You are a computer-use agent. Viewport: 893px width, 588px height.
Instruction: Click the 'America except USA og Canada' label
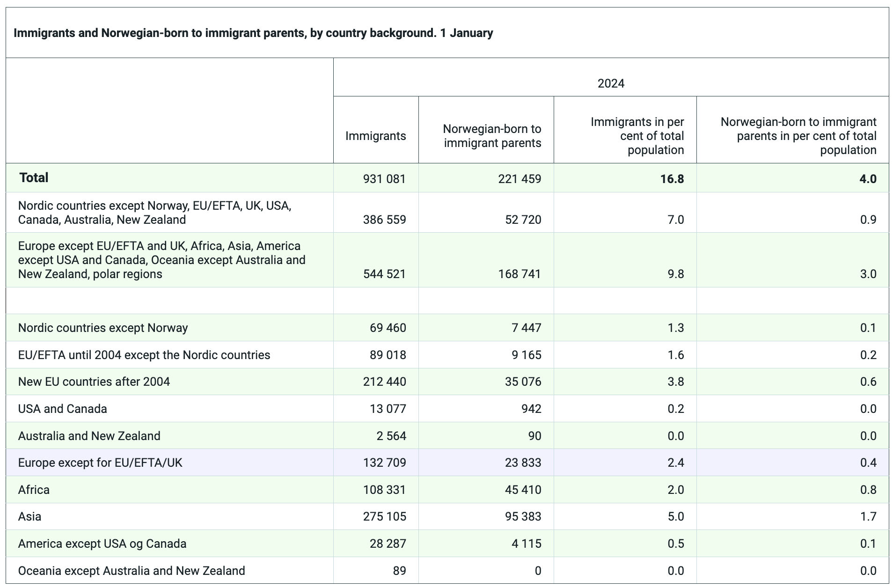click(x=102, y=544)
